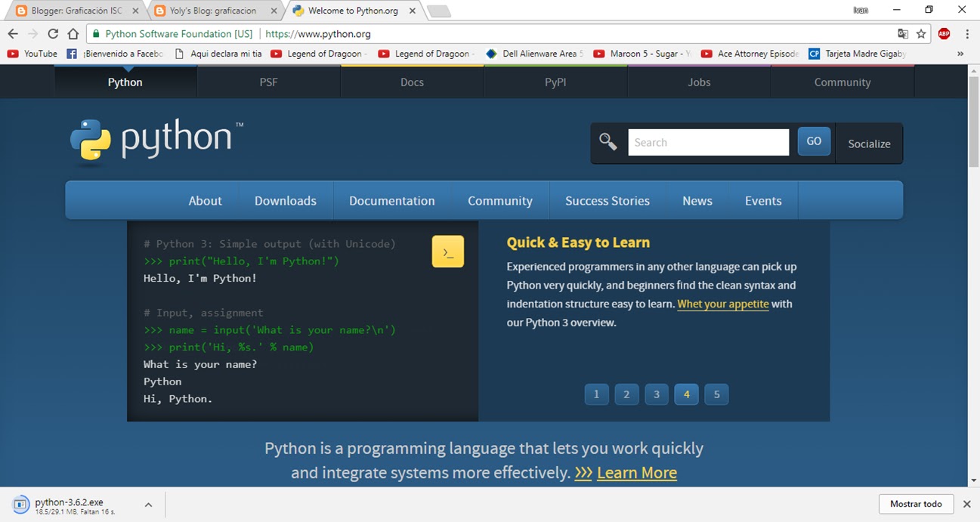Screen dimensions: 980x522
Task: Open the ¡Bienvenido a Facebook bookmark
Action: pyautogui.click(x=115, y=54)
